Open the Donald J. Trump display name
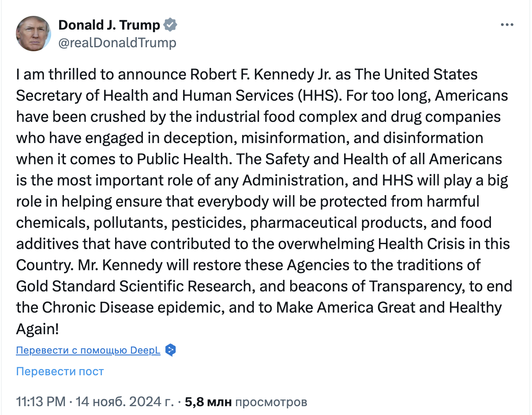 point(109,25)
